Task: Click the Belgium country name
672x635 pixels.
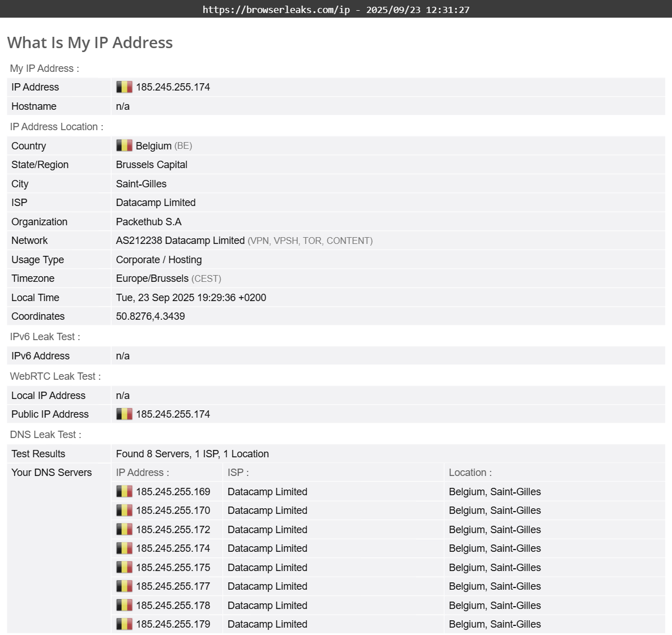Action: pos(153,146)
